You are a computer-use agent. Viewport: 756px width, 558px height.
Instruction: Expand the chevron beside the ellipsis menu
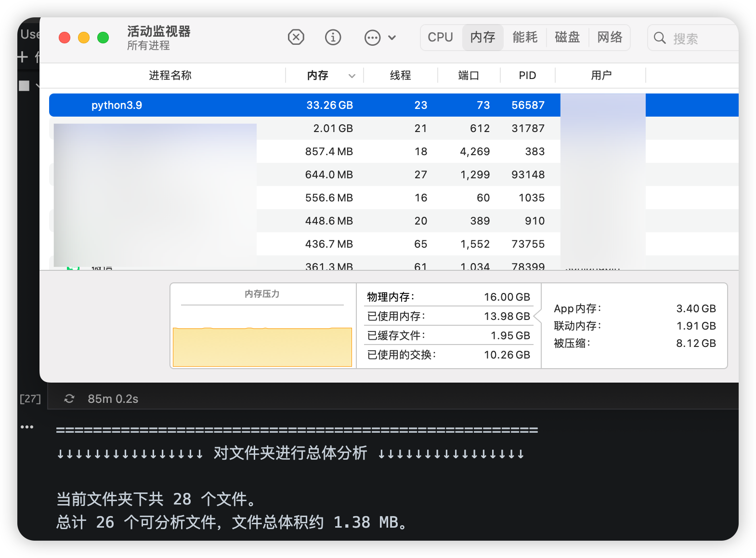pyautogui.click(x=392, y=38)
